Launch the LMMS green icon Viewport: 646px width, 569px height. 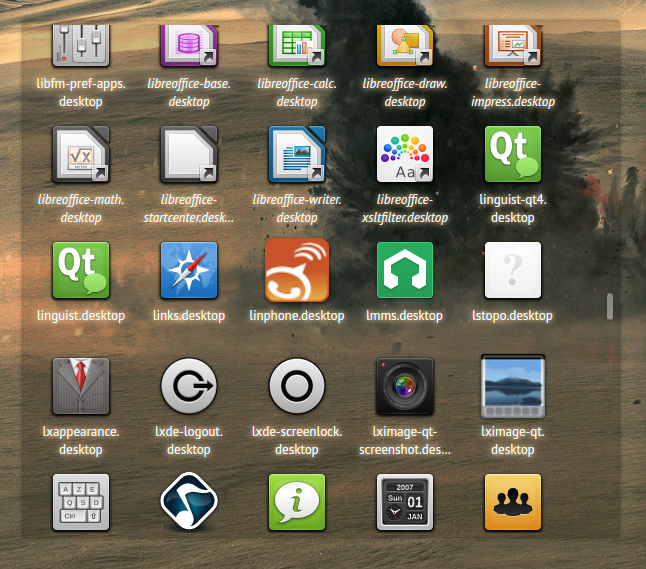pyautogui.click(x=405, y=270)
